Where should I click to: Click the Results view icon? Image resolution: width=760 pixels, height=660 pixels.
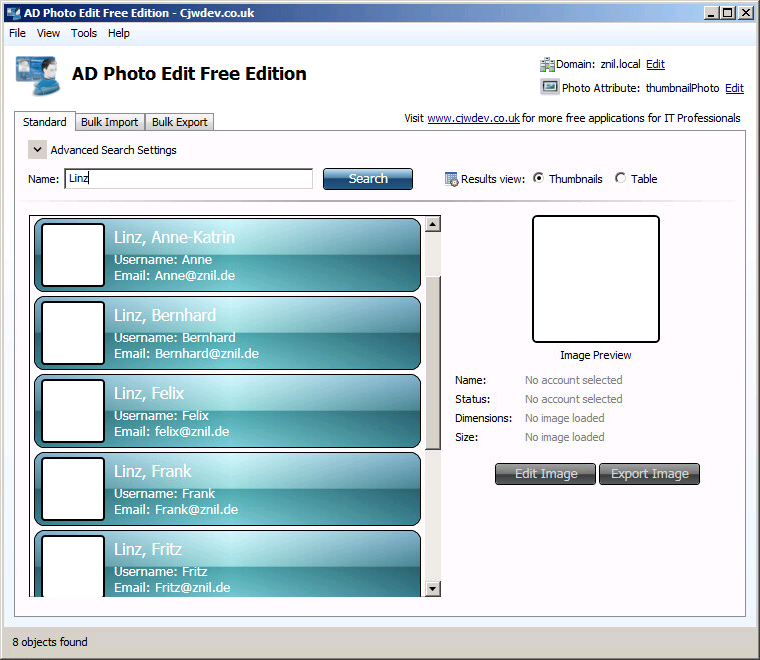click(451, 179)
